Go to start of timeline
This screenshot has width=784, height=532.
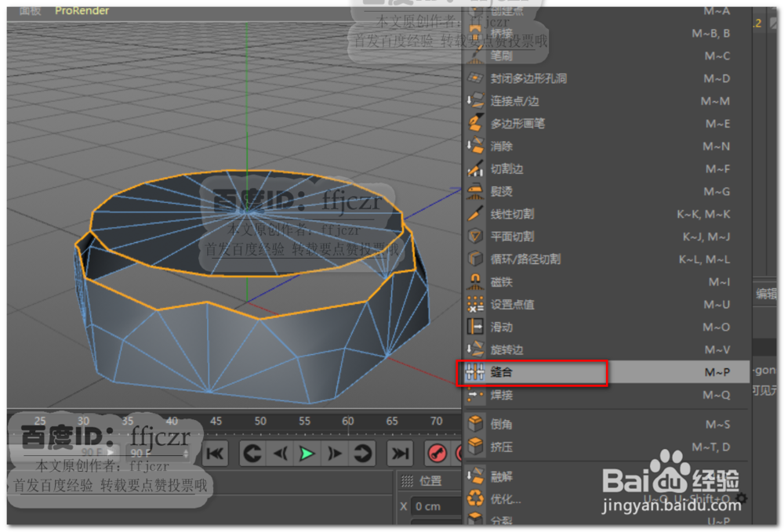(x=216, y=454)
